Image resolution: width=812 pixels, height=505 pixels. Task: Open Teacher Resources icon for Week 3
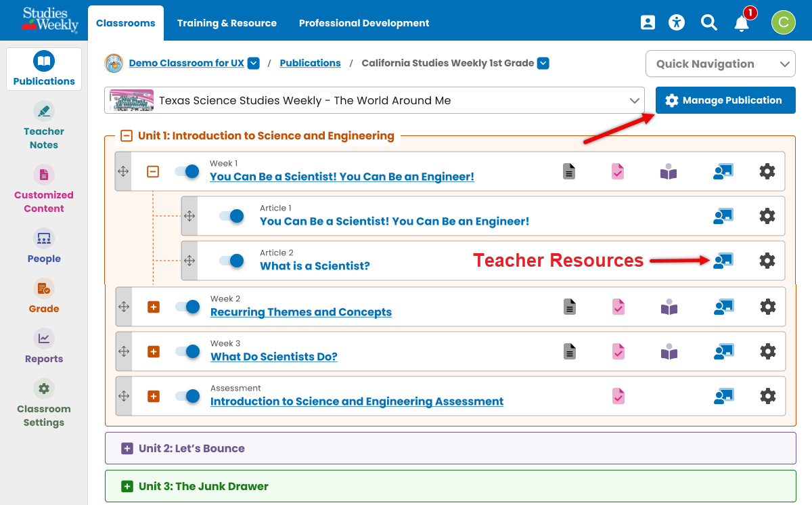[x=723, y=351]
